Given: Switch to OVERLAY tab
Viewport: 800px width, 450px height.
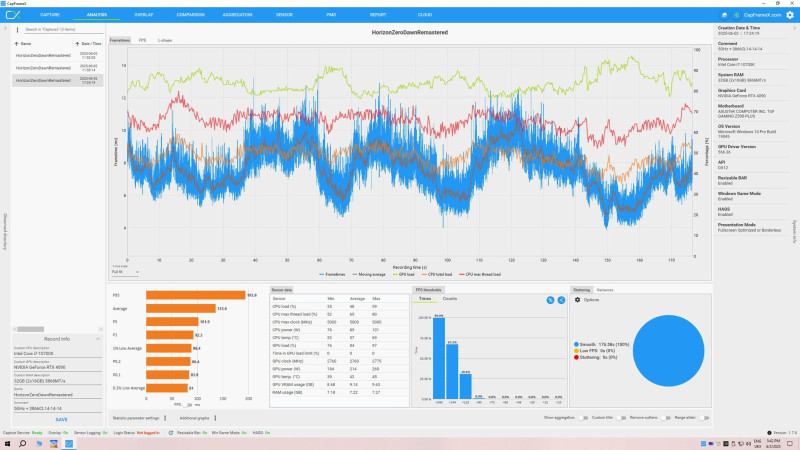Looking at the screenshot, I should tap(143, 15).
